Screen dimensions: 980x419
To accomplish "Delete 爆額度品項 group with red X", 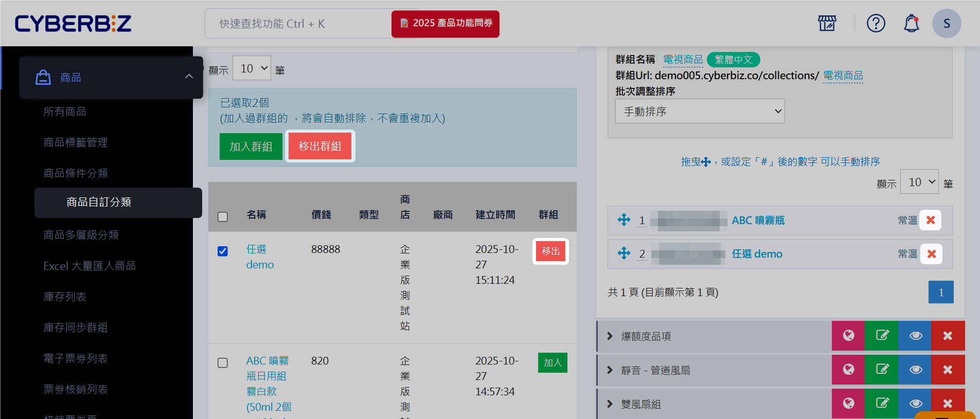I will coord(947,336).
